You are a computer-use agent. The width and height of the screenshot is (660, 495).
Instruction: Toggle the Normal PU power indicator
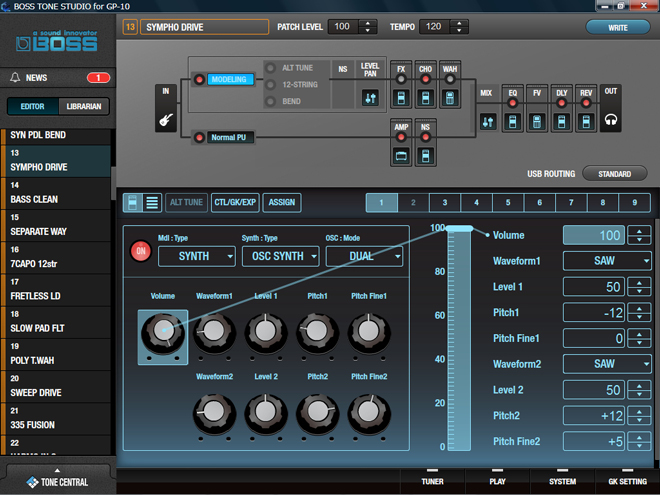pyautogui.click(x=199, y=137)
